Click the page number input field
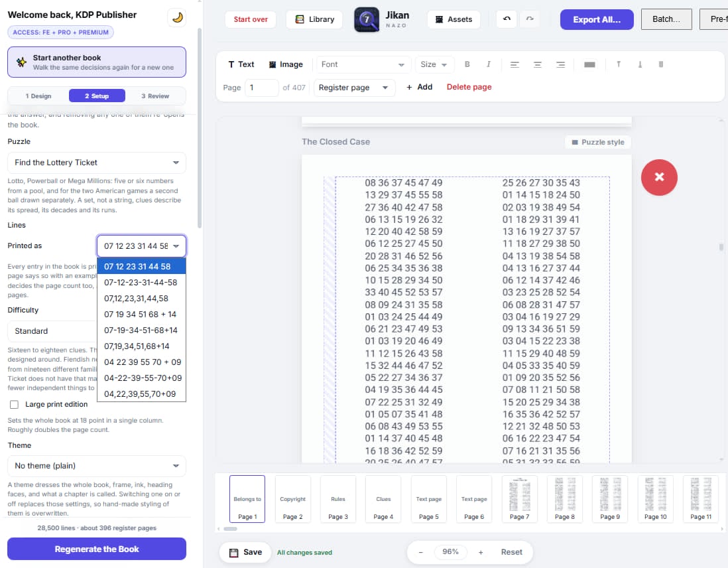 (261, 88)
